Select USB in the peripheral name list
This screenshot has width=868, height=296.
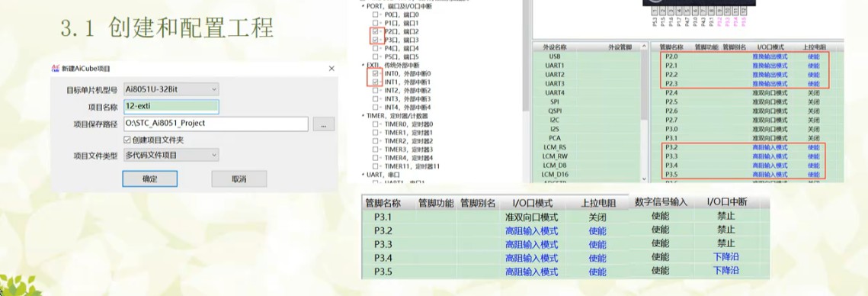click(x=554, y=56)
